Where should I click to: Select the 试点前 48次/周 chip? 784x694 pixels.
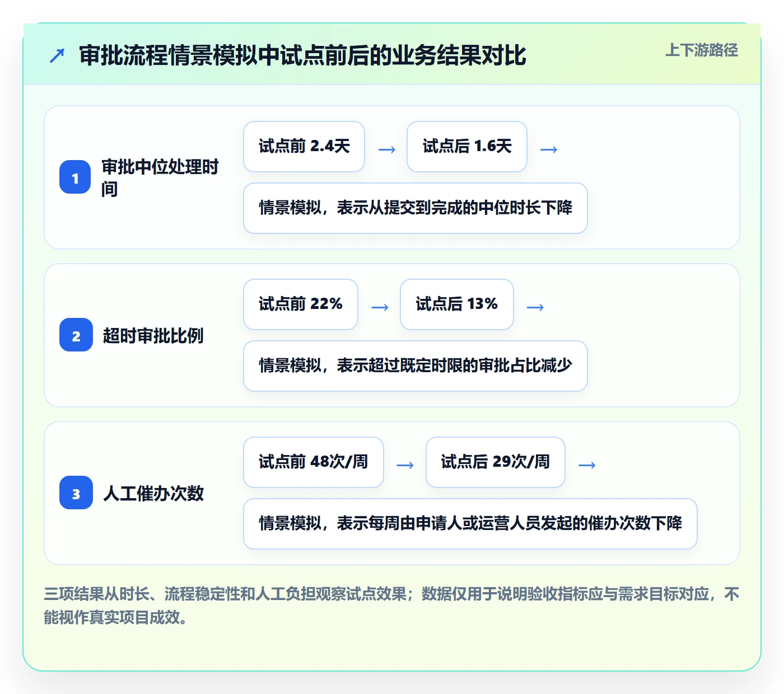pyautogui.click(x=314, y=462)
